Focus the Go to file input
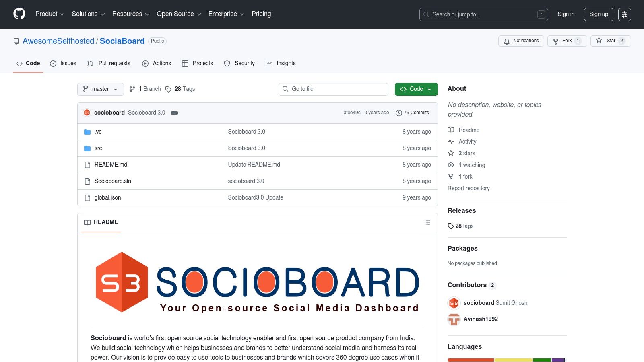 click(333, 89)
